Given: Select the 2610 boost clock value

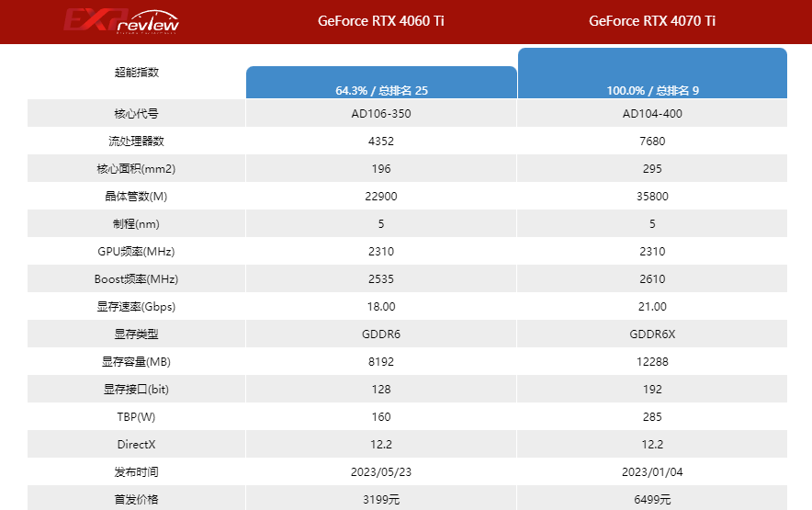Looking at the screenshot, I should pyautogui.click(x=652, y=278).
